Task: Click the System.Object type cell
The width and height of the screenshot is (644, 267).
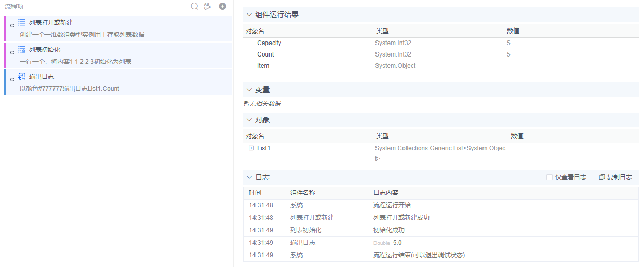Action: click(x=395, y=66)
